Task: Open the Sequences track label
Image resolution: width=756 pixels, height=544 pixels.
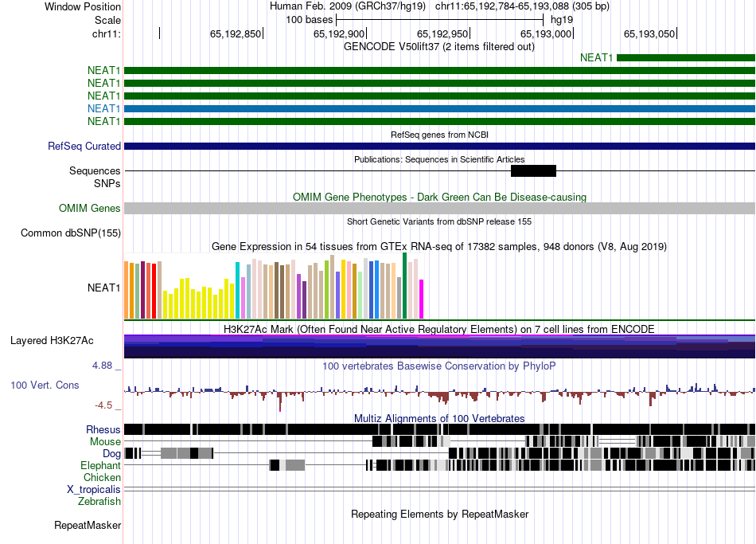Action: point(95,171)
